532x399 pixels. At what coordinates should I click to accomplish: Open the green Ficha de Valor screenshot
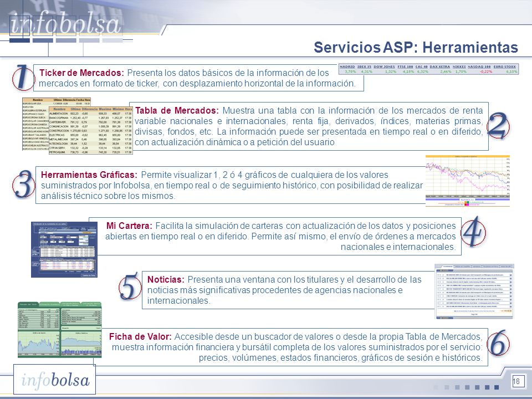point(60,329)
